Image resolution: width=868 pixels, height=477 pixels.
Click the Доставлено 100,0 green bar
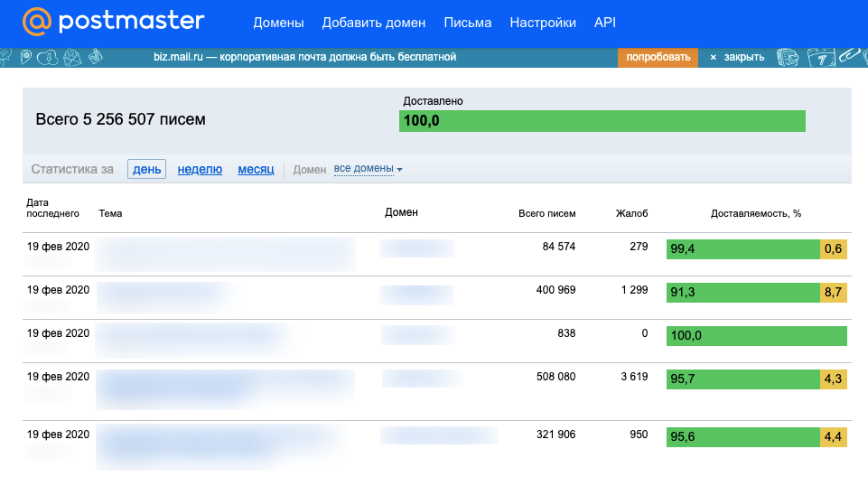pos(602,121)
